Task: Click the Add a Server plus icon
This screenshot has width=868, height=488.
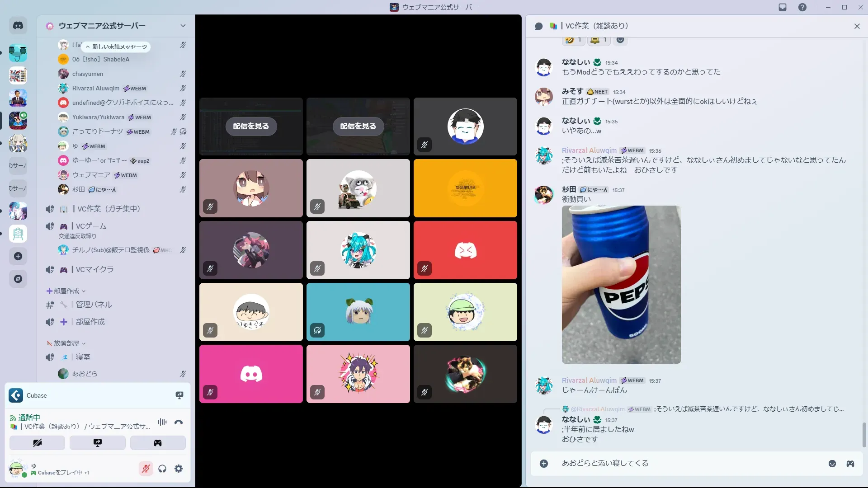Action: click(x=18, y=256)
